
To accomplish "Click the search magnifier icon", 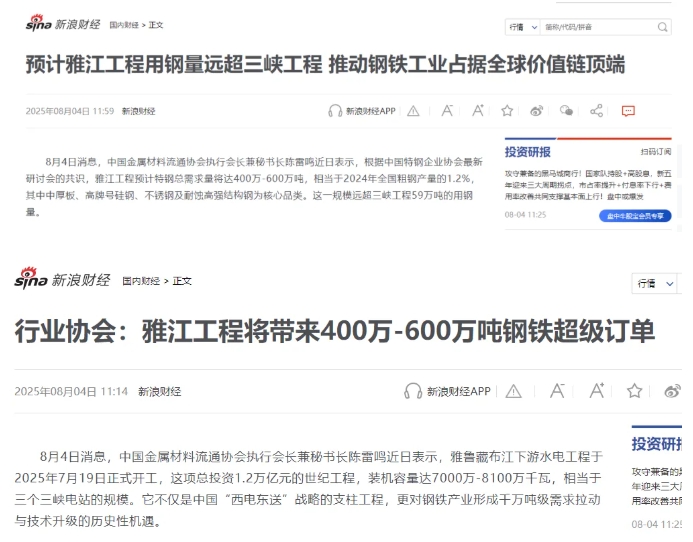I will (x=663, y=27).
